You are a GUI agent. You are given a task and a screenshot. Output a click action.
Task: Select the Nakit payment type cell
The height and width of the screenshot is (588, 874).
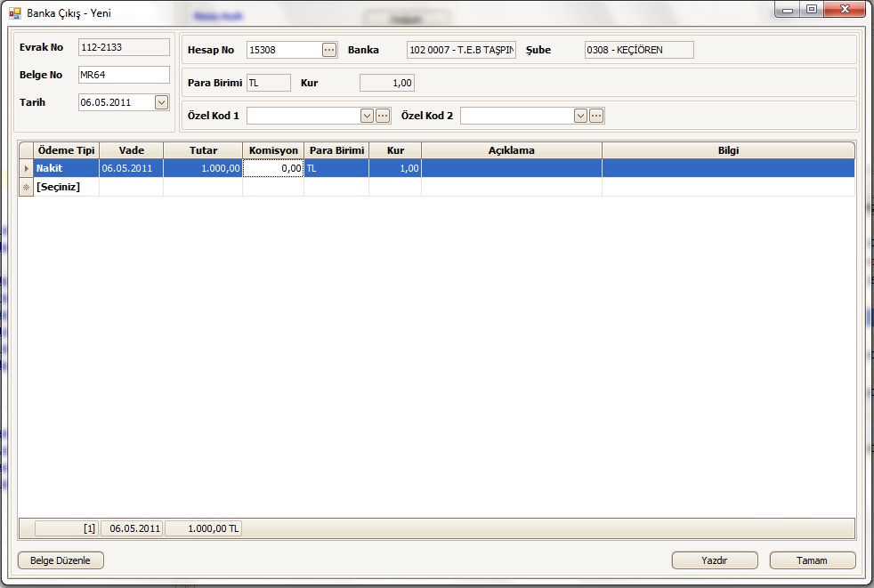(x=67, y=168)
